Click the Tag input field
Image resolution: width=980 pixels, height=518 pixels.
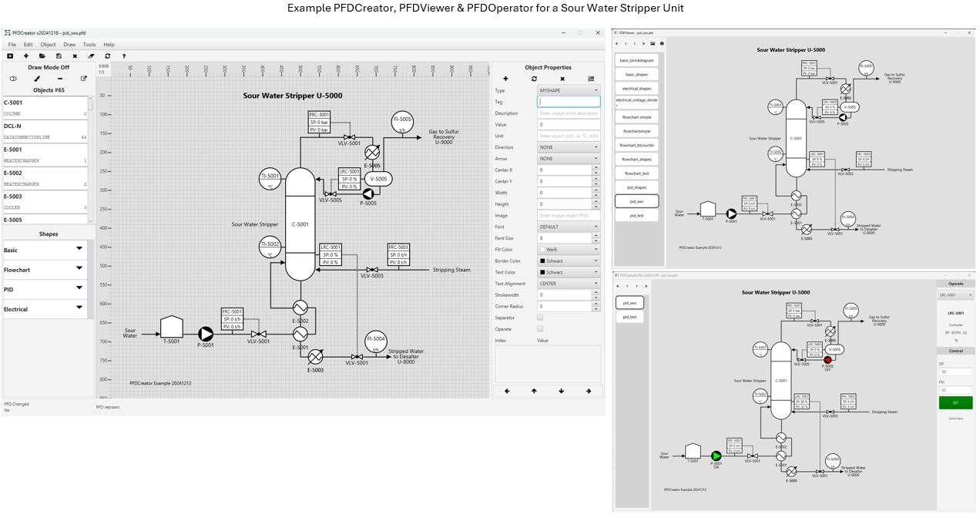coord(569,102)
